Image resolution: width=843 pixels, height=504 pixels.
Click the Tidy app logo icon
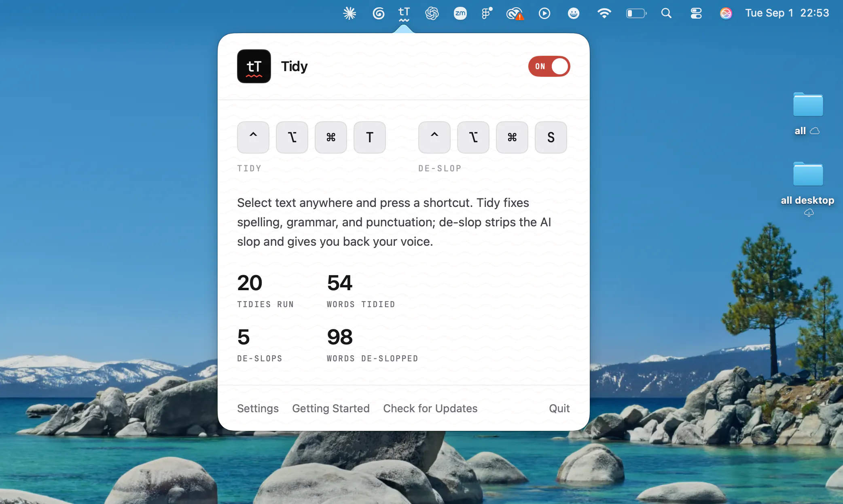coord(254,66)
